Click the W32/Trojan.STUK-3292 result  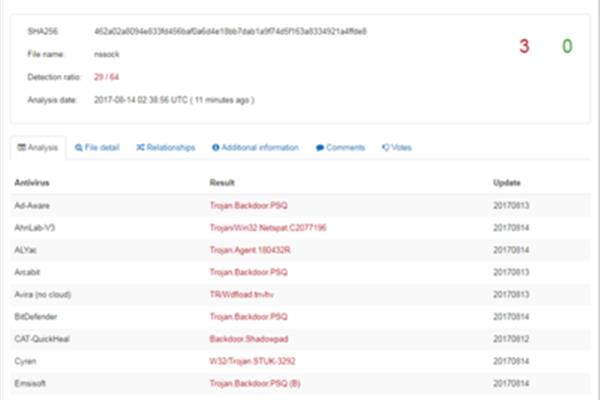click(253, 361)
